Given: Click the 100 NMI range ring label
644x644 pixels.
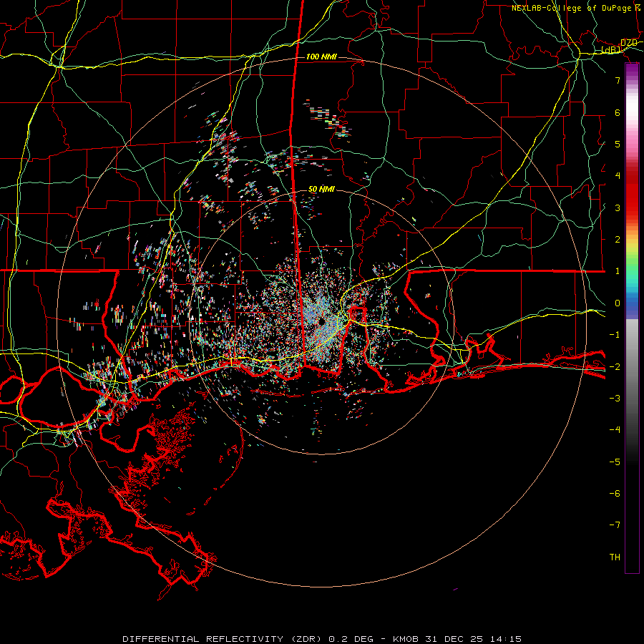Looking at the screenshot, I should click(x=321, y=57).
